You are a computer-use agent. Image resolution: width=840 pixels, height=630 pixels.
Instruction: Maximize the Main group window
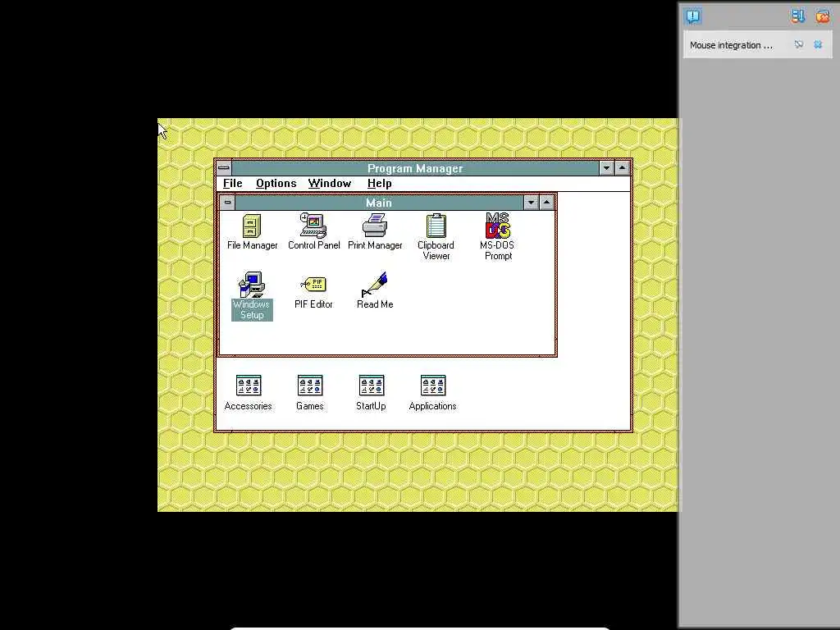point(546,203)
